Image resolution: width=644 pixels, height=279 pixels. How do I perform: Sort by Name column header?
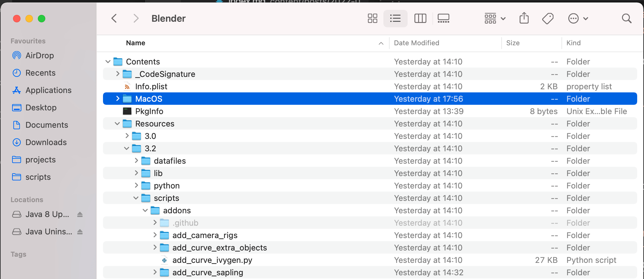click(136, 43)
